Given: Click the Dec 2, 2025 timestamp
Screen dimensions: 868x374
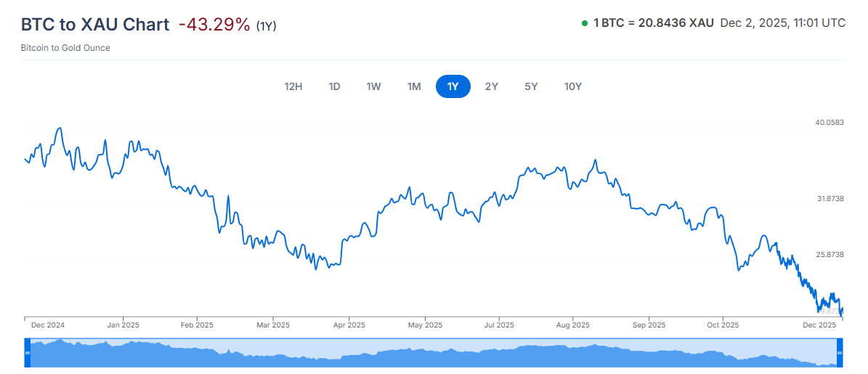Looking at the screenshot, I should click(x=782, y=23).
